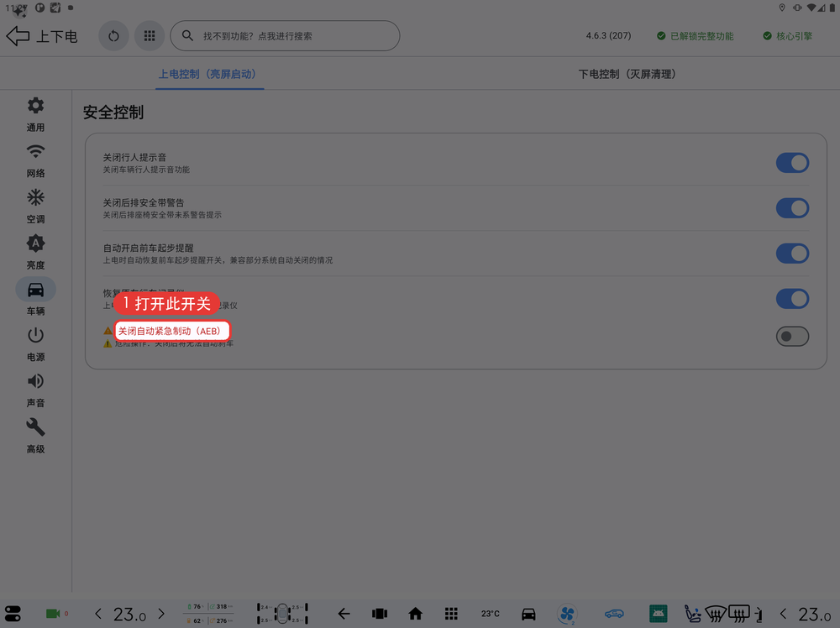Open the tire pressure car diagram widget
Image resolution: width=840 pixels, height=628 pixels.
[x=282, y=614]
